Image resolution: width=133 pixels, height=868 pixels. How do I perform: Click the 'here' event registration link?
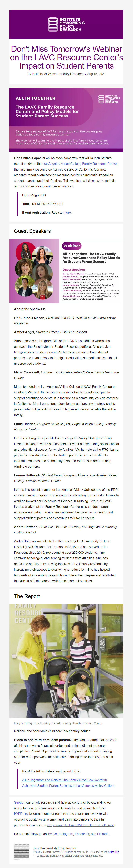(67, 212)
